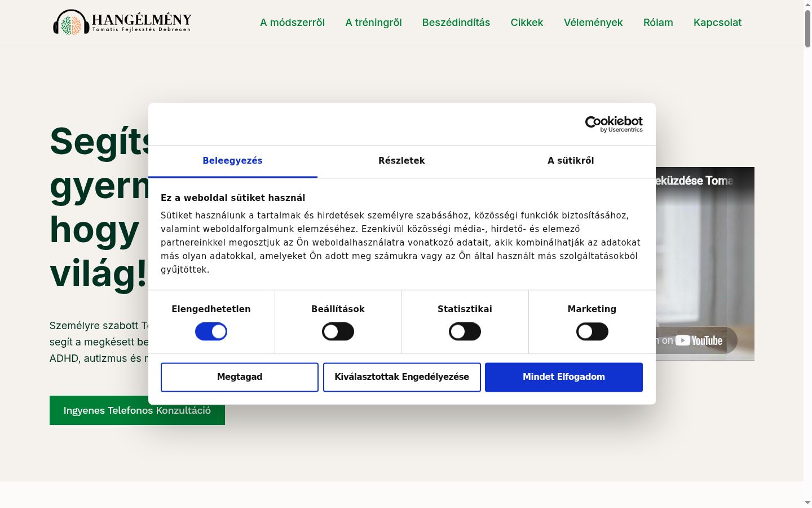The height and width of the screenshot is (508, 812).
Task: Go to the Rólam page
Action: click(x=658, y=23)
